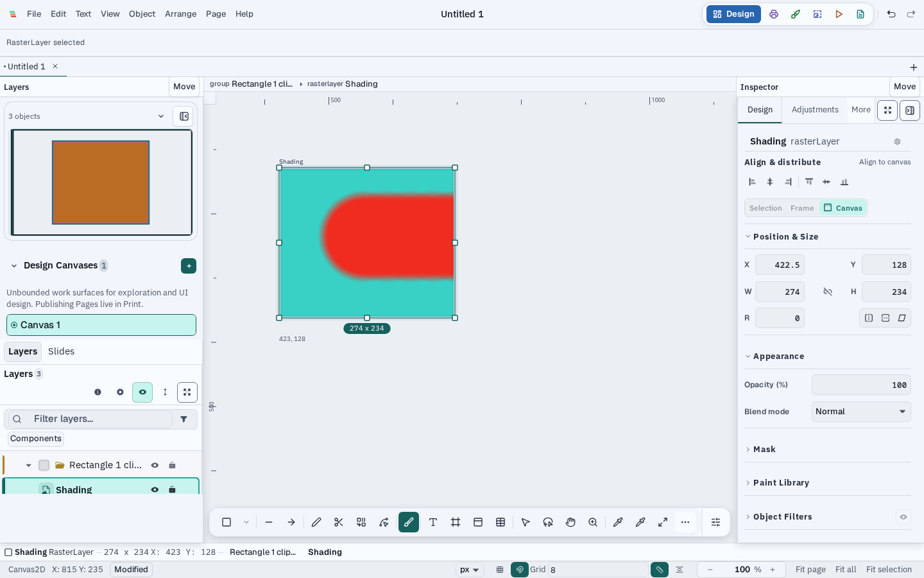Open the Arrange menu
The image size is (924, 578).
click(181, 14)
